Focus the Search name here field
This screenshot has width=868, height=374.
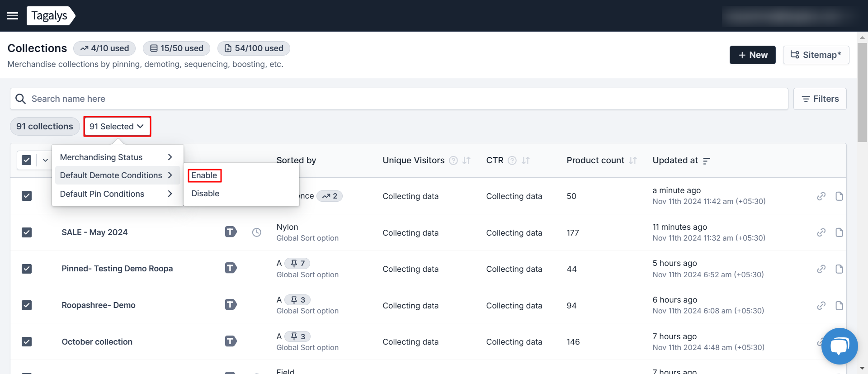point(399,99)
